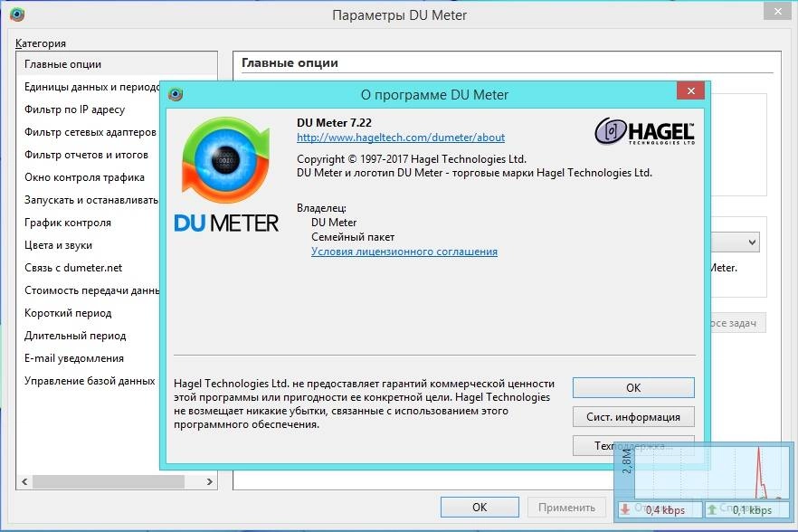The image size is (798, 532).
Task: Select Фильтр отчетов и итогов category
Action: pyautogui.click(x=89, y=155)
